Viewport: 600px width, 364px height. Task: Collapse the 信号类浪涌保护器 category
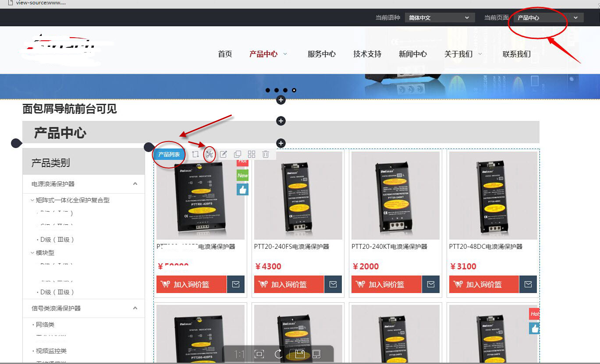(135, 308)
